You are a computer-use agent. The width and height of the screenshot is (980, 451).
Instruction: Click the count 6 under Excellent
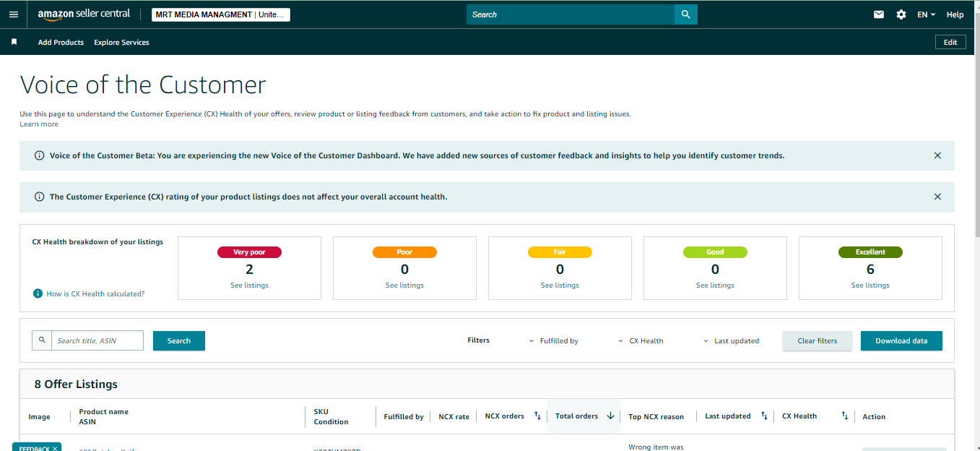click(870, 270)
